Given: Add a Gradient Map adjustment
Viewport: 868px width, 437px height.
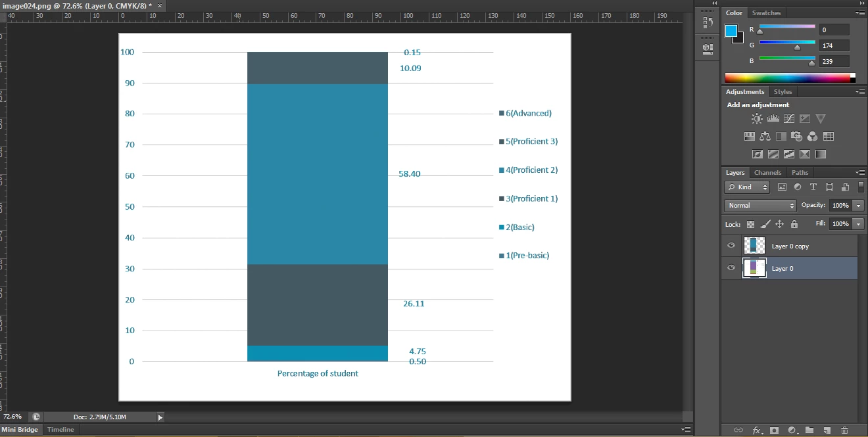Looking at the screenshot, I should pos(820,154).
